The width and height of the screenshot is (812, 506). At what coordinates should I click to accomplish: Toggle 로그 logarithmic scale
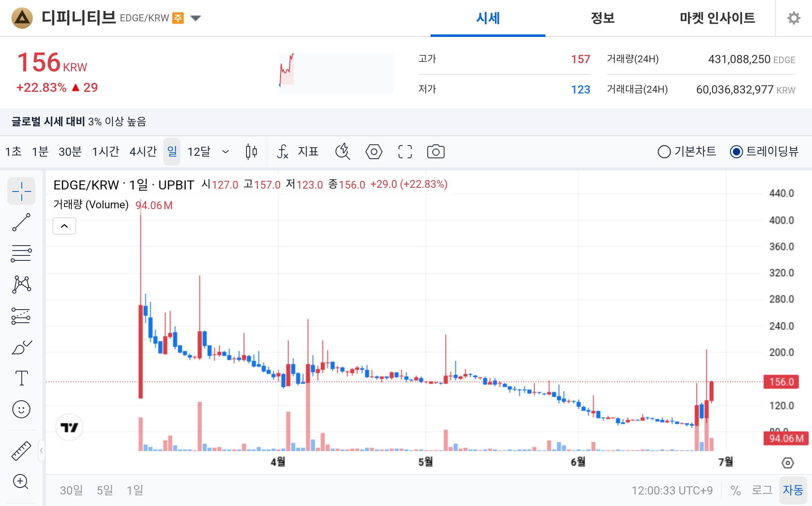[x=762, y=490]
